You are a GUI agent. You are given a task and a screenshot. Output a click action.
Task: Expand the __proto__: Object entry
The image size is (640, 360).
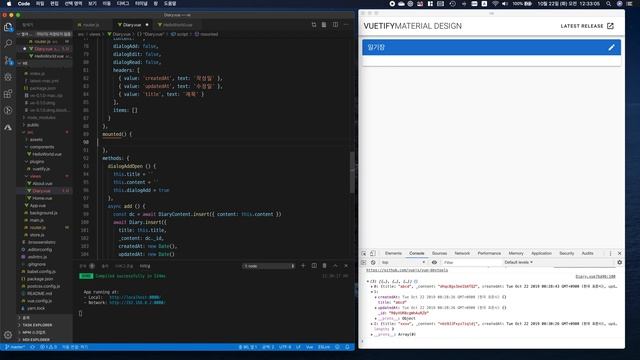point(376,318)
